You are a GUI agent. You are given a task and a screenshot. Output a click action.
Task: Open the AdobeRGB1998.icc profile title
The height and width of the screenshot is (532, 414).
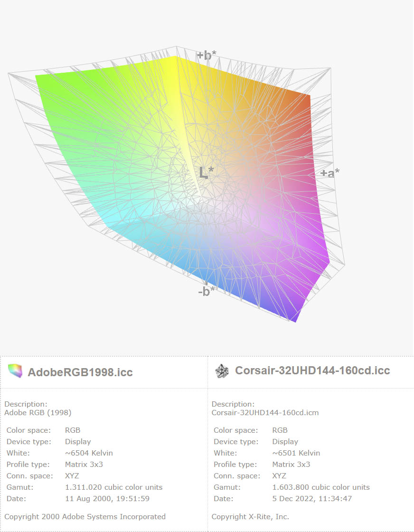click(80, 372)
